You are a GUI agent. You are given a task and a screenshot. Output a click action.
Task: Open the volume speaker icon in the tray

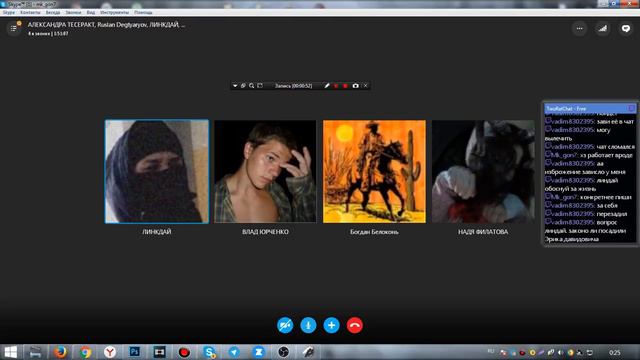(561, 352)
